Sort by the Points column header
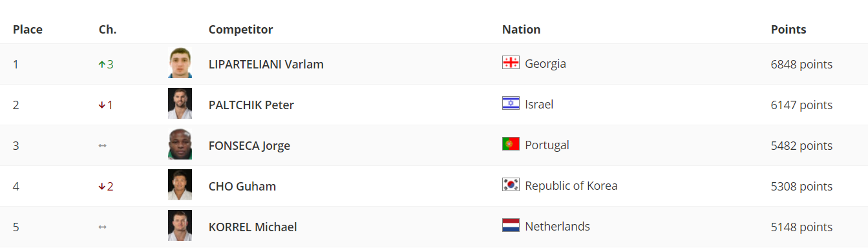This screenshot has height=248, width=868. click(789, 30)
